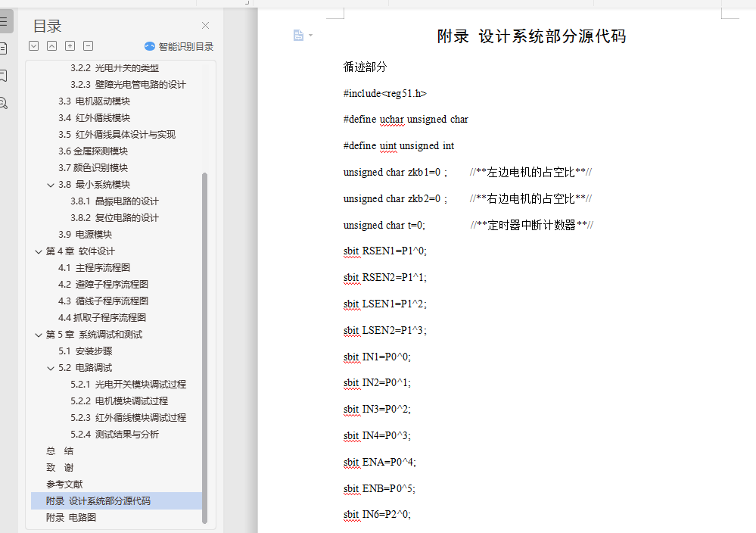Click the #include<reg51.h> line
The height and width of the screenshot is (533, 756).
pos(384,94)
